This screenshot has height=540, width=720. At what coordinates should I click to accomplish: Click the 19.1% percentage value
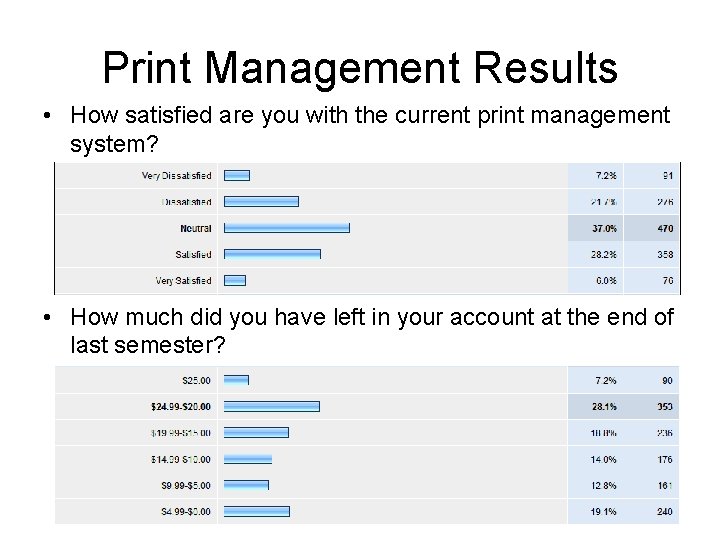pos(605,511)
